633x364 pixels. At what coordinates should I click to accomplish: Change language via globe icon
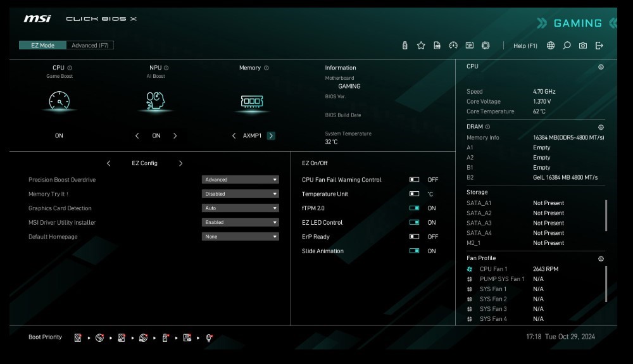click(550, 46)
